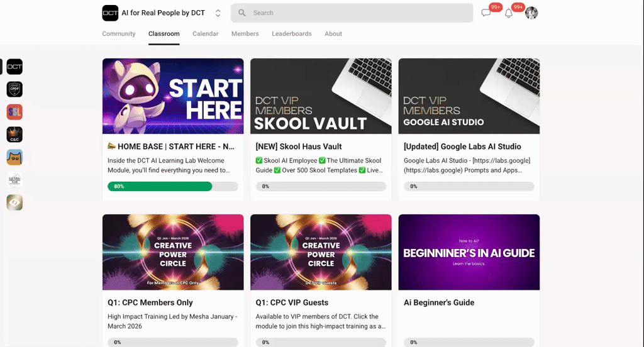The height and width of the screenshot is (347, 644).
Task: Open the SKOOL VAULT course thumbnail
Action: pos(321,96)
